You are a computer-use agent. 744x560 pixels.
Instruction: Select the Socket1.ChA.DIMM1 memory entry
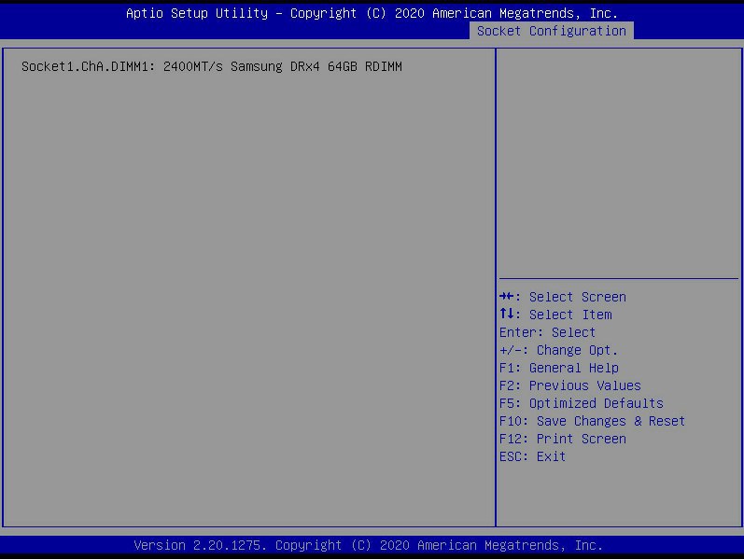click(x=212, y=66)
